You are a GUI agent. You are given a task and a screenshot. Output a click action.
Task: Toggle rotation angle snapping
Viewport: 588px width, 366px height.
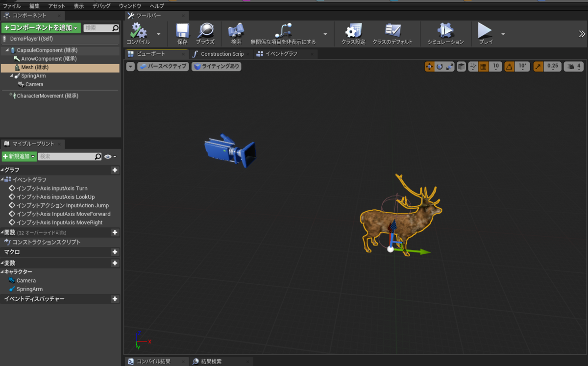(510, 66)
